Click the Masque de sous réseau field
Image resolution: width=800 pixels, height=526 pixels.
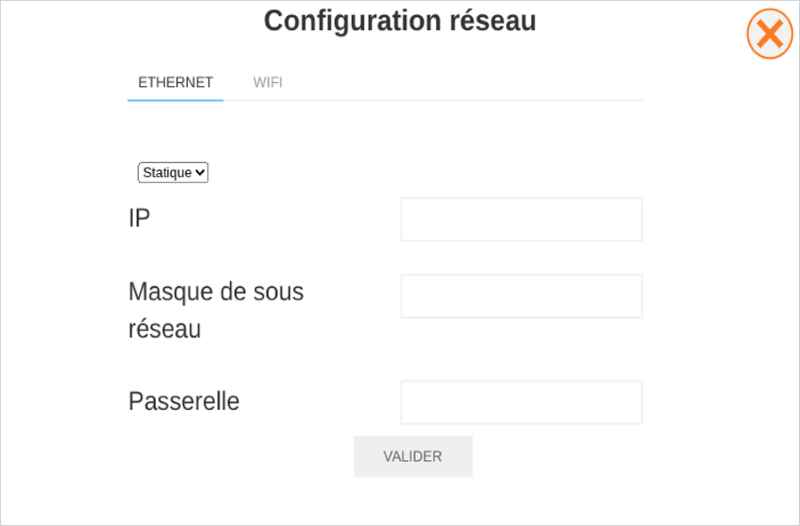click(x=521, y=296)
